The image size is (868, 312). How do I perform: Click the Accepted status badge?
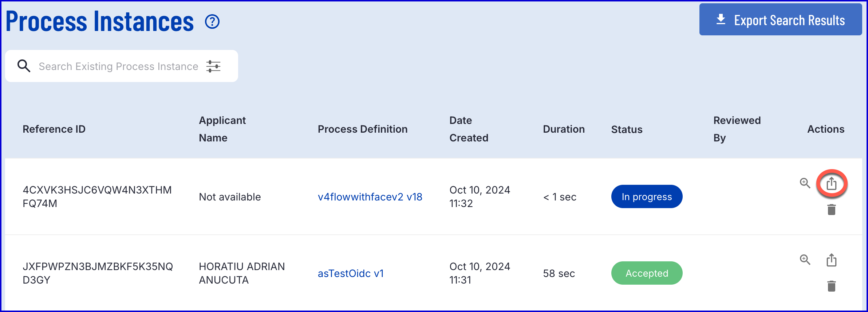pyautogui.click(x=647, y=273)
